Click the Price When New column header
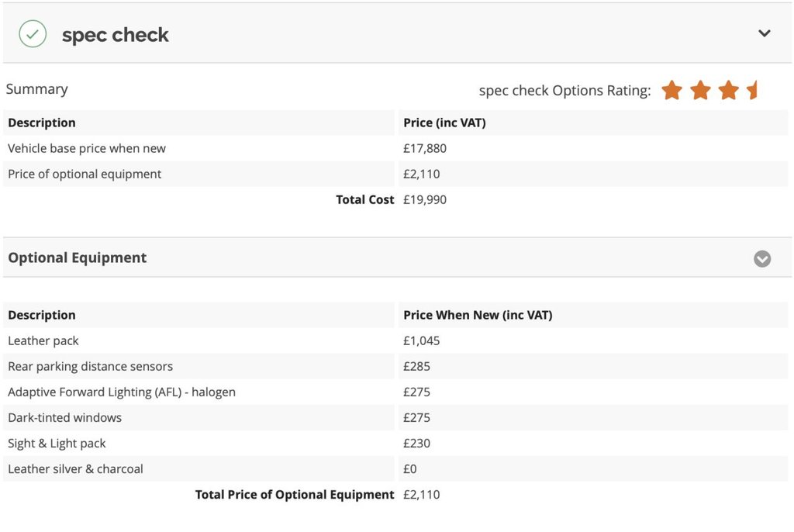 (x=478, y=315)
